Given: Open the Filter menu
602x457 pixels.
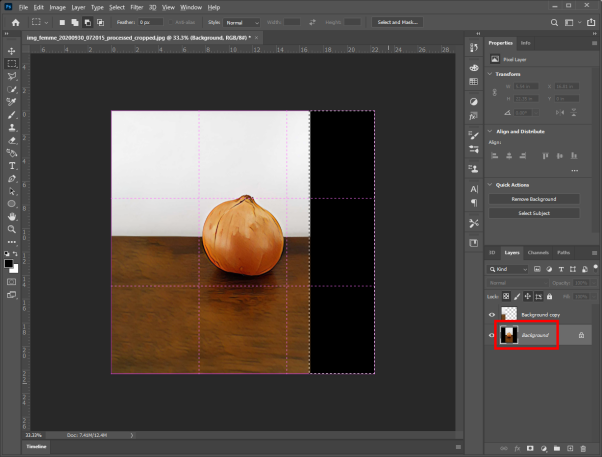Looking at the screenshot, I should pos(137,7).
